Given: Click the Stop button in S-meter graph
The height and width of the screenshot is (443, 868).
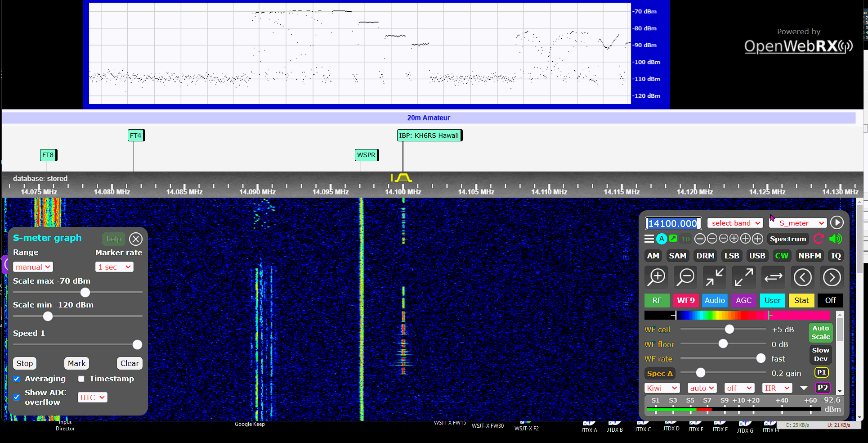Looking at the screenshot, I should coord(25,363).
